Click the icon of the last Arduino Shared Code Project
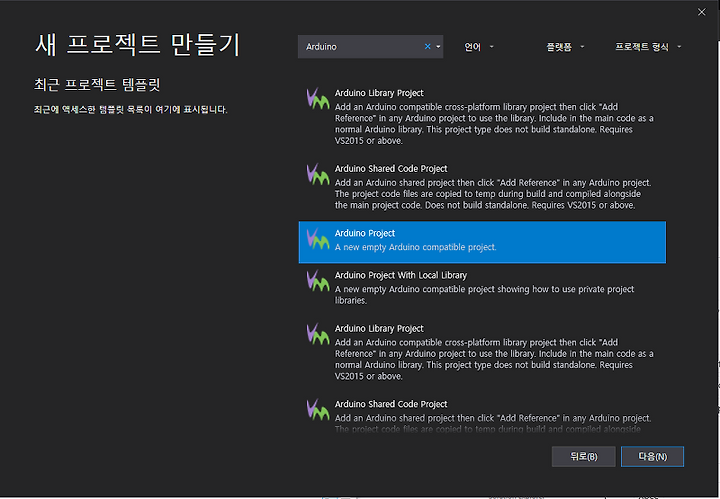This screenshot has height=499, width=720. coord(318,409)
